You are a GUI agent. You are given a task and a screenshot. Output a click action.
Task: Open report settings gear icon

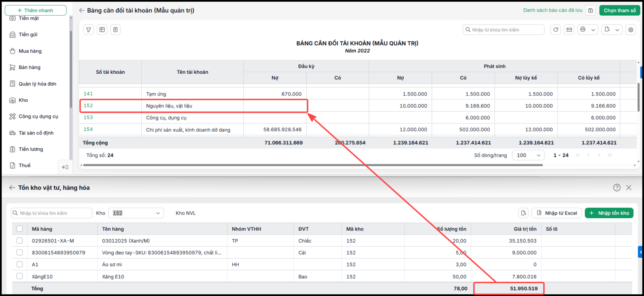[631, 29]
